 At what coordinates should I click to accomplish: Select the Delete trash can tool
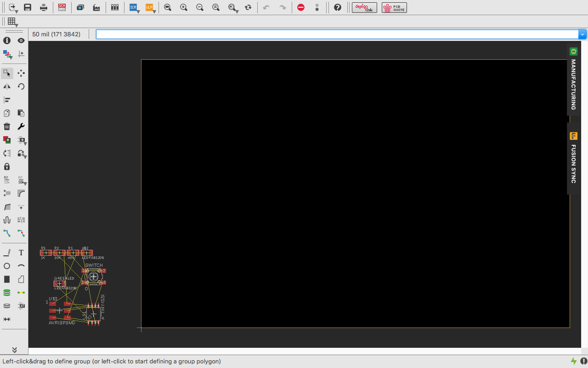[x=7, y=126]
